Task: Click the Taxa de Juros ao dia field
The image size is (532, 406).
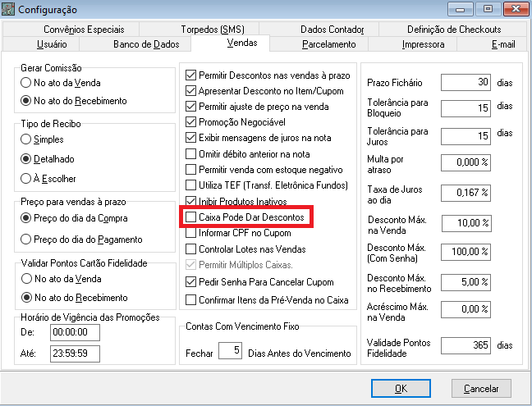Action: [x=465, y=194]
